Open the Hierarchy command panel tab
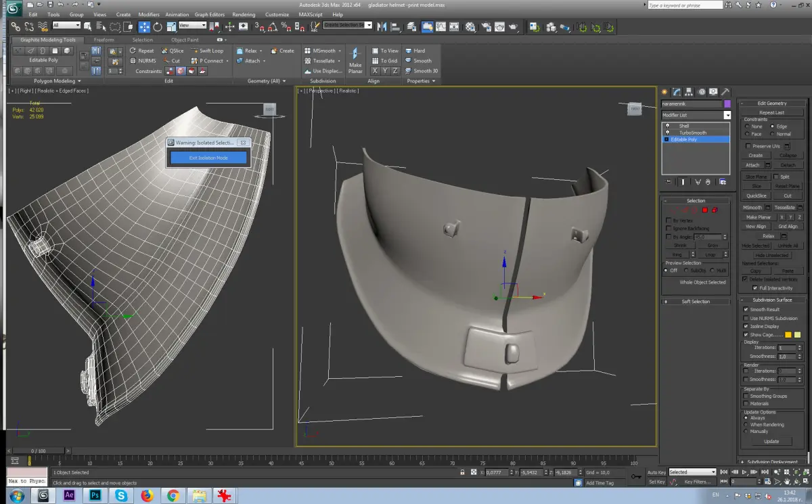812x504 pixels. tap(688, 91)
